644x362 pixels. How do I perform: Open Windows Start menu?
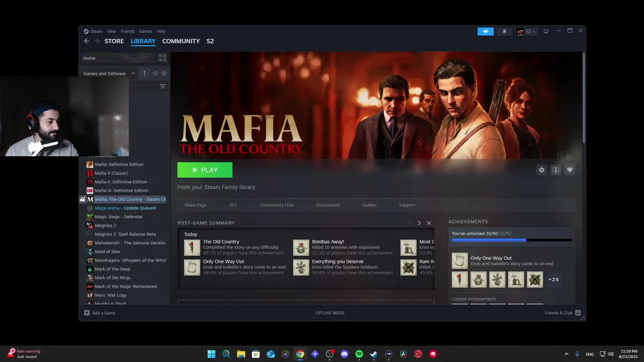click(x=211, y=354)
